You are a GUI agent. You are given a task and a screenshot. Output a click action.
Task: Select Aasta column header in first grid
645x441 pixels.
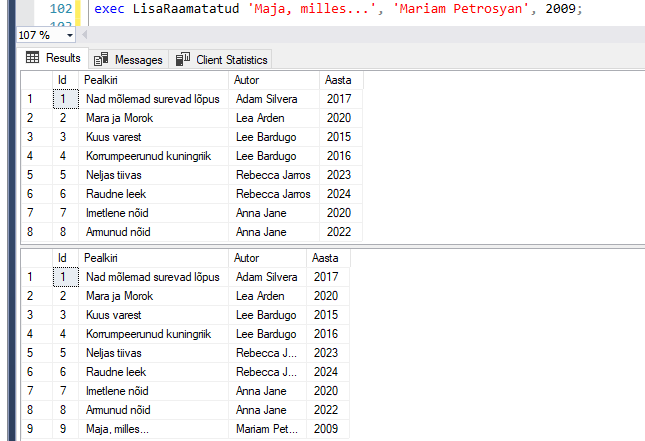click(337, 79)
